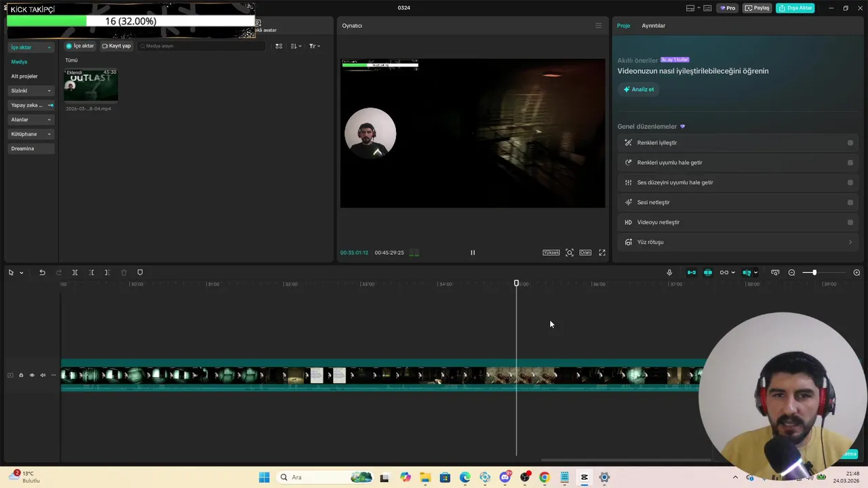The image size is (868, 488).
Task: Click the green audio level indicator in player
Action: [x=414, y=253]
